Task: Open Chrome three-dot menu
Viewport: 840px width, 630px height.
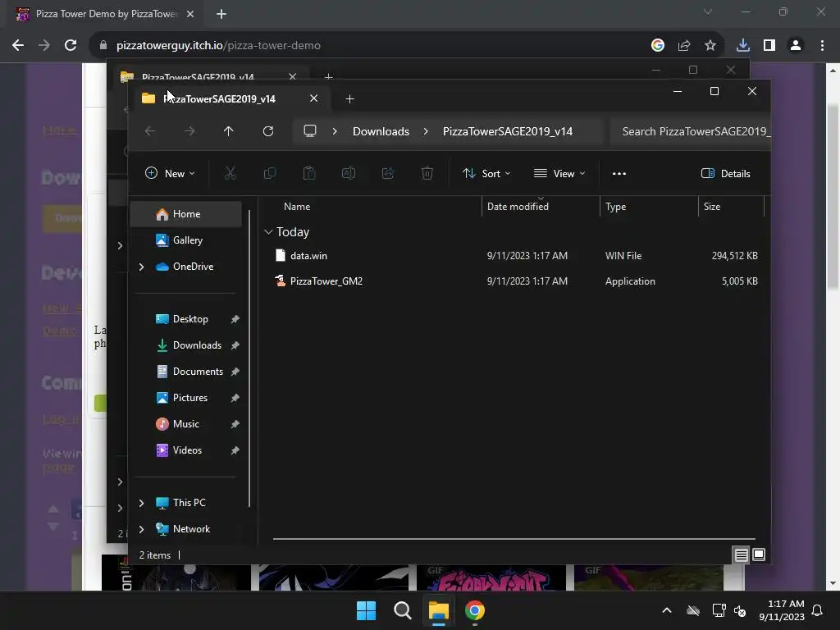Action: (822, 46)
